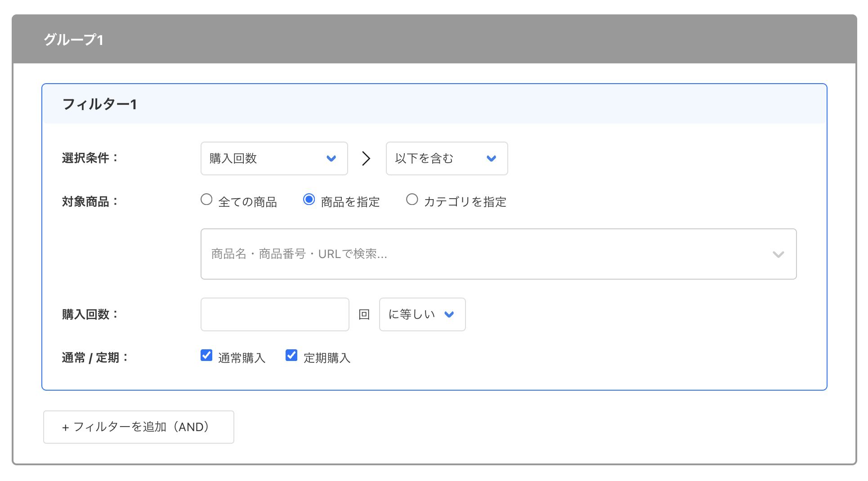Click the checkmark icon inside 定期購入 checkbox
Image resolution: width=868 pixels, height=481 pixels.
291,355
